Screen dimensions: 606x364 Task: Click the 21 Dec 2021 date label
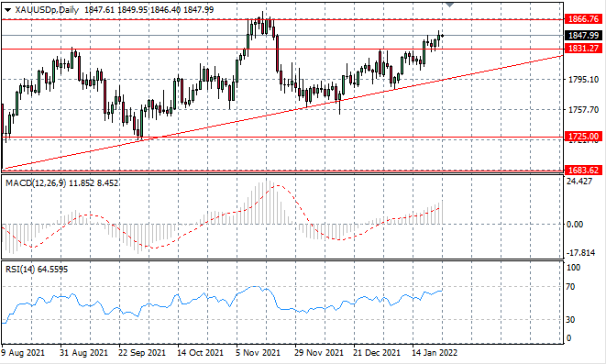[x=377, y=353]
